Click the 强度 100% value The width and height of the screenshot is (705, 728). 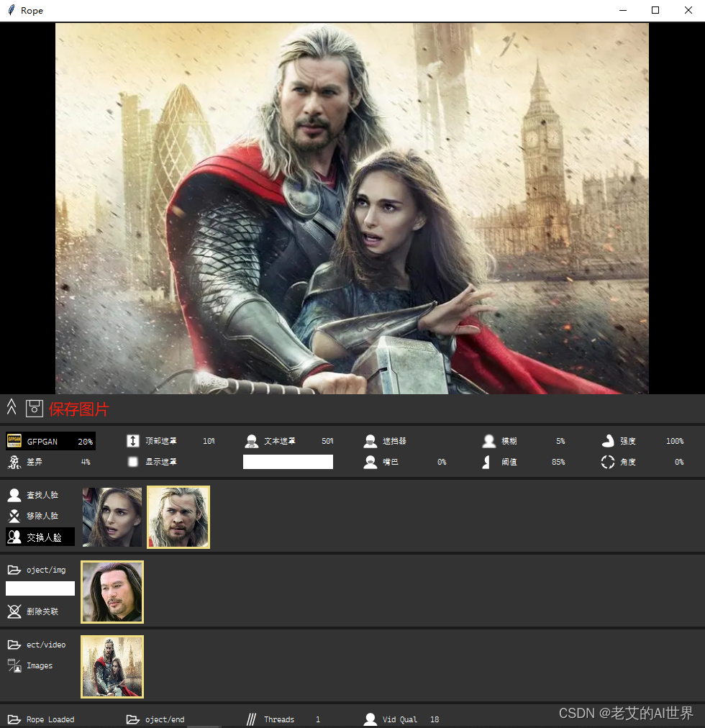674,441
